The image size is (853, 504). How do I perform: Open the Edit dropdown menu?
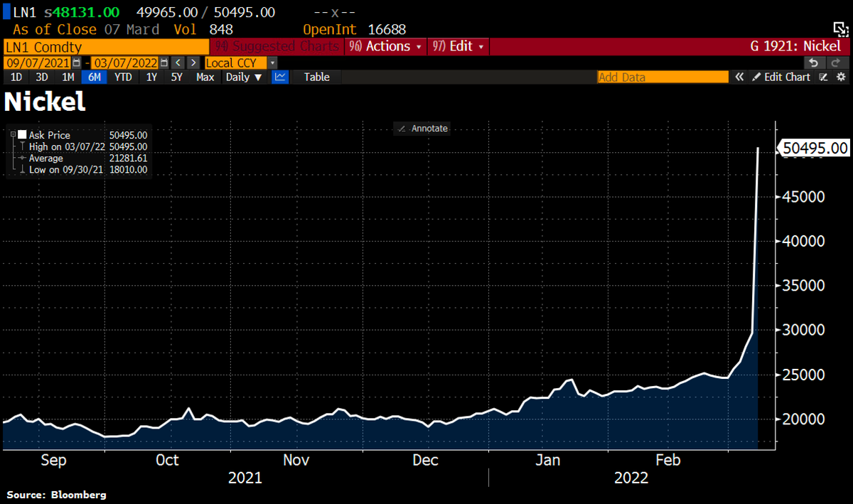point(458,46)
